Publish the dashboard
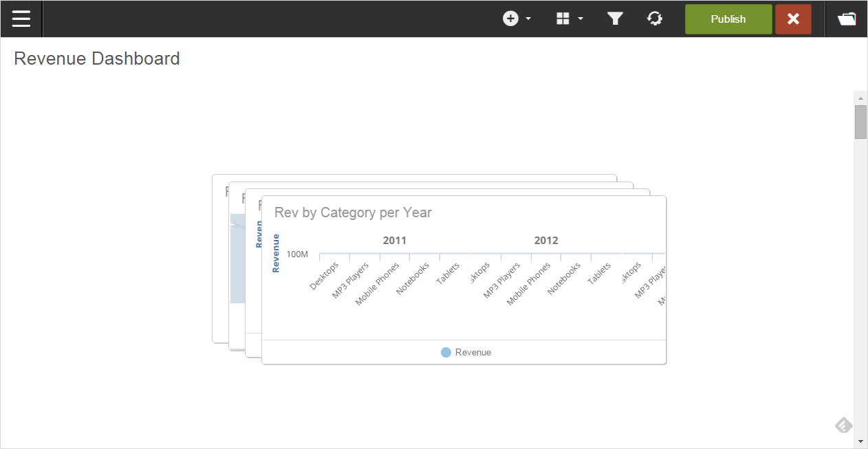 (x=728, y=19)
